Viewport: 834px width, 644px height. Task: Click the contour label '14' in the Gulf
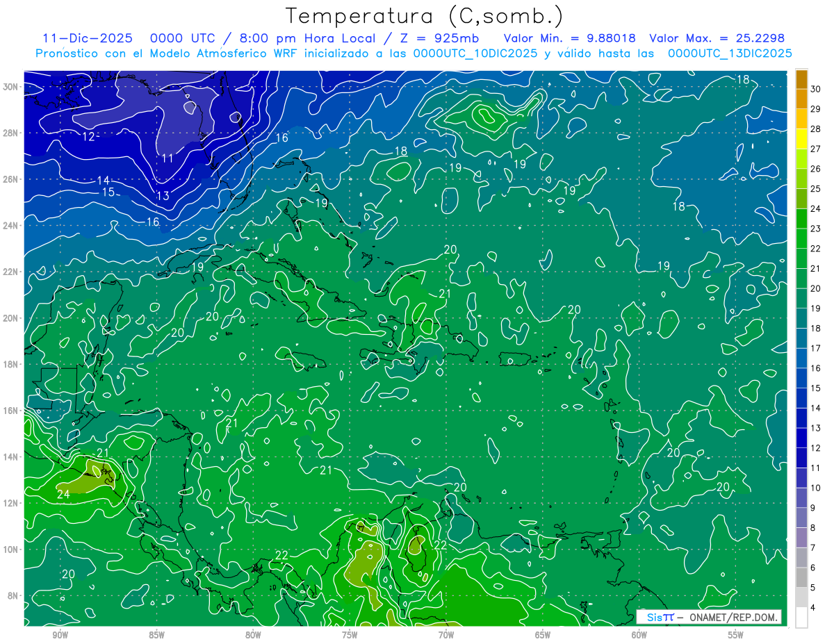(x=103, y=181)
